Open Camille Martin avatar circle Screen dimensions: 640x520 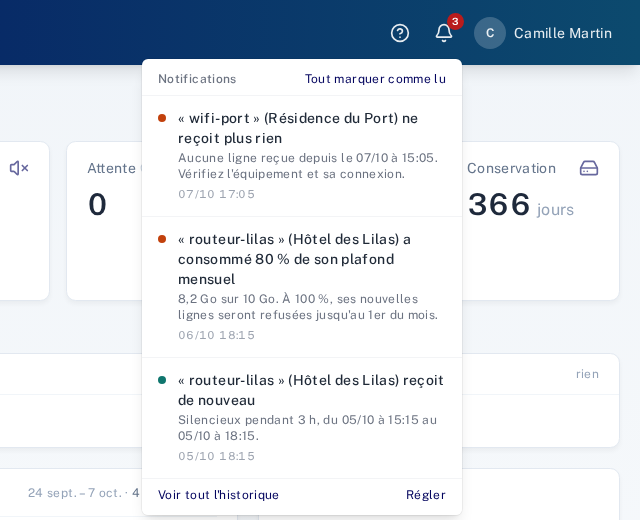pos(490,33)
